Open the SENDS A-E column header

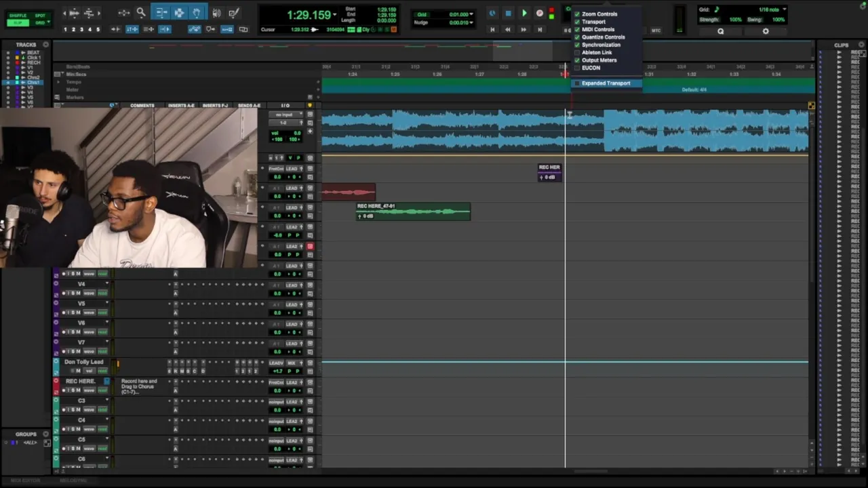[248, 105]
